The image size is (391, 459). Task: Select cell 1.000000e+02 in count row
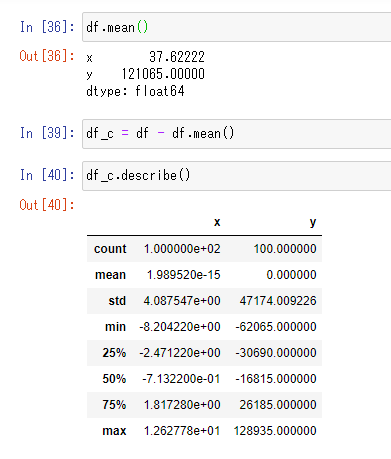(182, 249)
